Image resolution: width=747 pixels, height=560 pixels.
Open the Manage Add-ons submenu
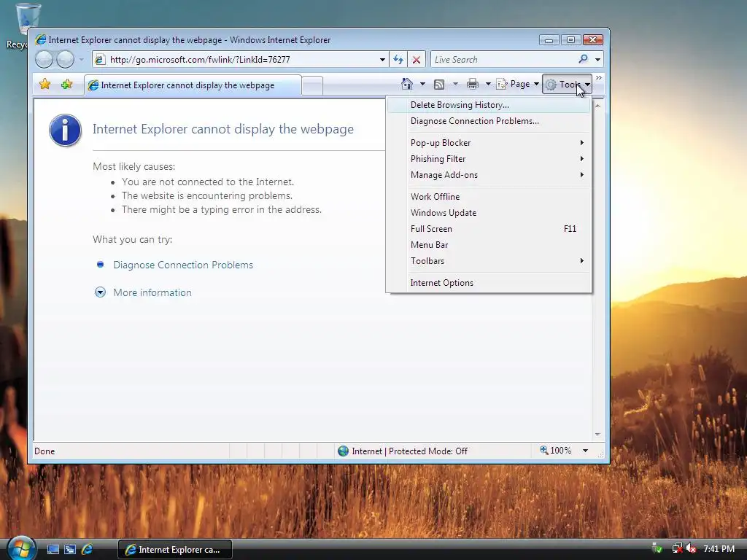tap(489, 175)
